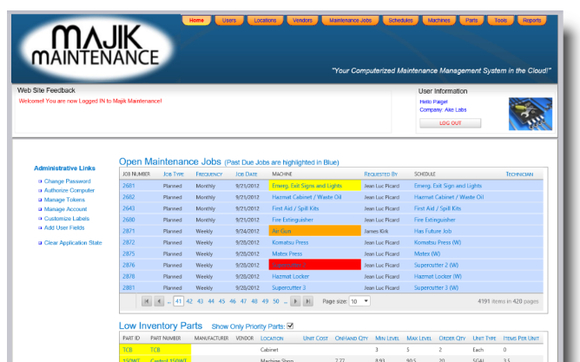The image size is (580, 362).
Task: Sort jobs by Job Date column
Action: [246, 174]
